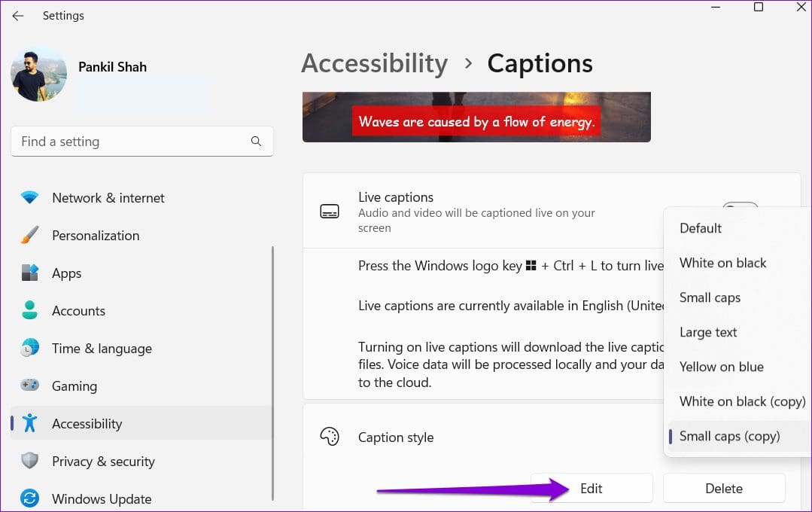The image size is (812, 512).
Task: Open Personalization via the paintbrush icon
Action: pyautogui.click(x=30, y=235)
